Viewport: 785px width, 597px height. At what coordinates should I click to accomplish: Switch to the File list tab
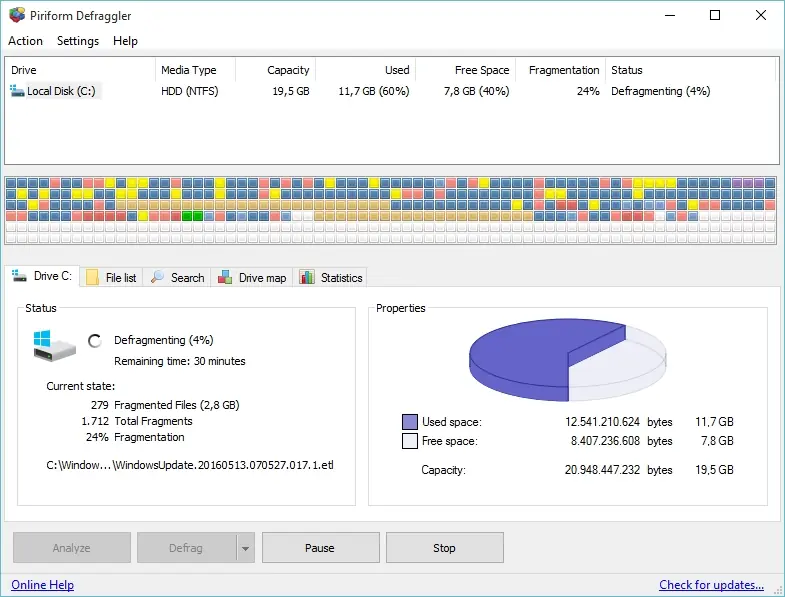tap(112, 277)
